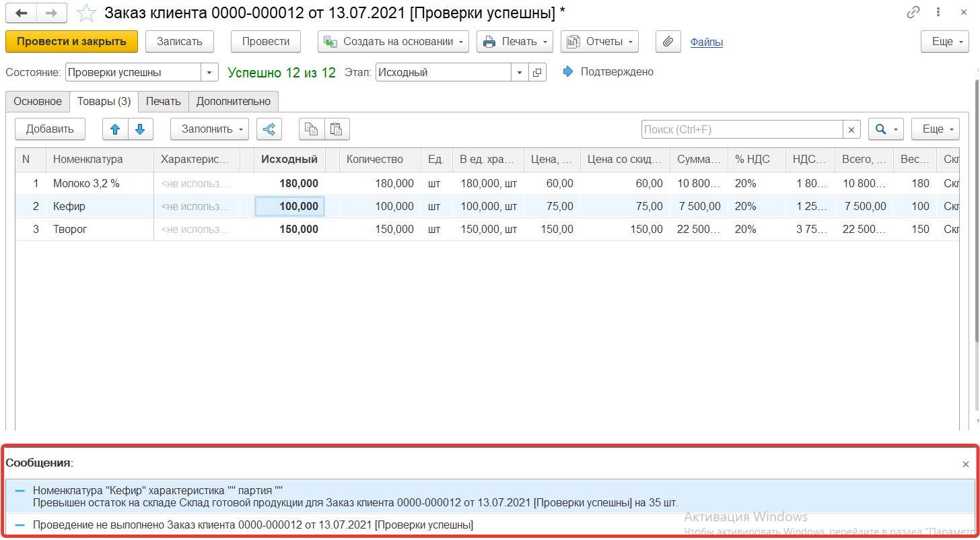Move row up with blue up arrow

(x=115, y=129)
